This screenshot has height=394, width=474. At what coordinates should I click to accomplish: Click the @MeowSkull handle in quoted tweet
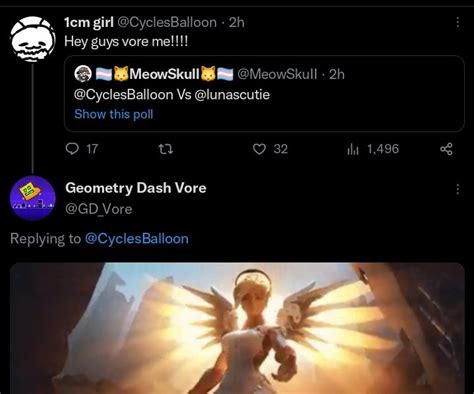tap(277, 74)
